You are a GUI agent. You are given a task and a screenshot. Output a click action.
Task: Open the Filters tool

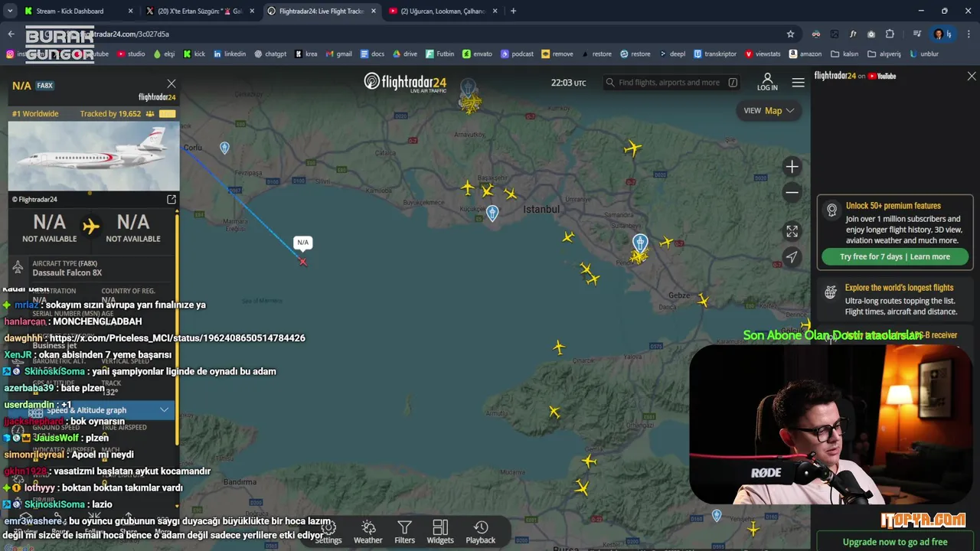(x=404, y=532)
